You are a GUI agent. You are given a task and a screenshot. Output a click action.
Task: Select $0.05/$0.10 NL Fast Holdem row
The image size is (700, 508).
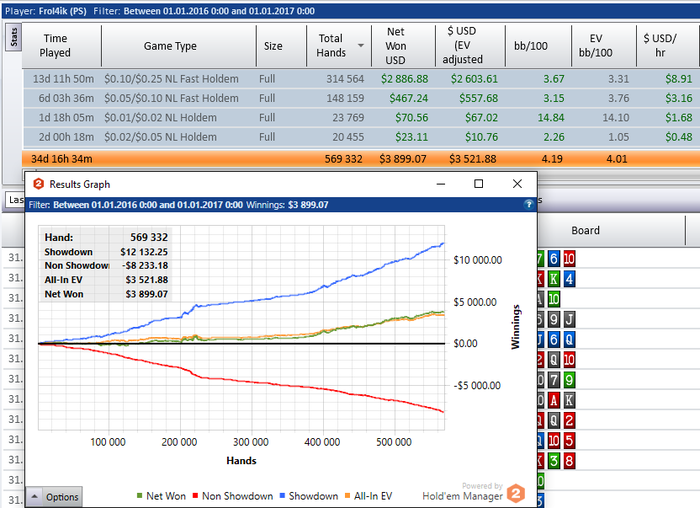point(361,98)
